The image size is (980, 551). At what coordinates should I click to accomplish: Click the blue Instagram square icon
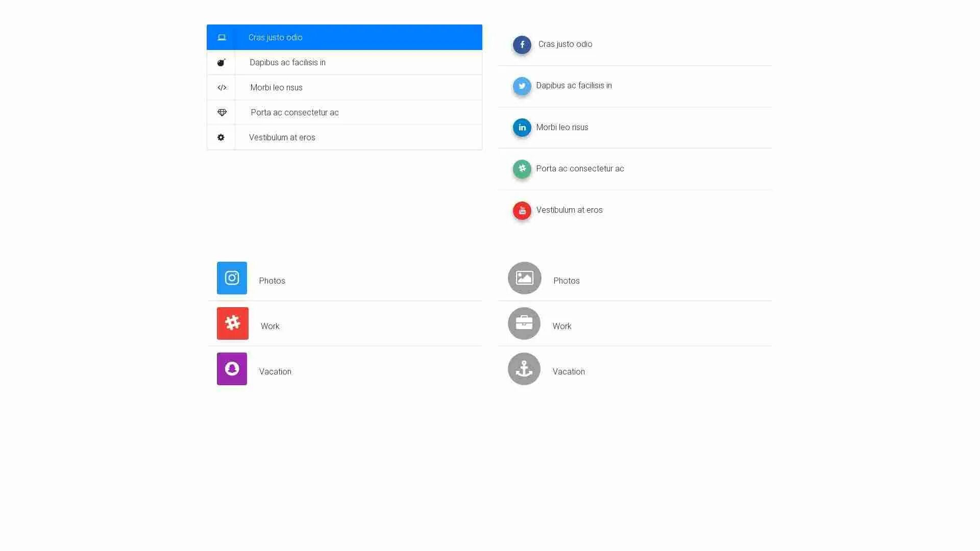pyautogui.click(x=232, y=278)
